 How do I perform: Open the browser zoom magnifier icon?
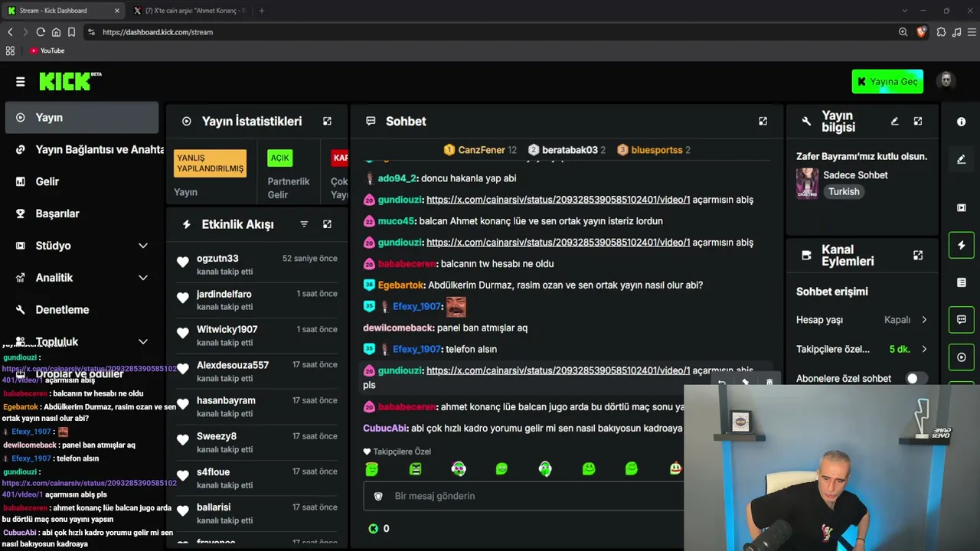(x=903, y=32)
